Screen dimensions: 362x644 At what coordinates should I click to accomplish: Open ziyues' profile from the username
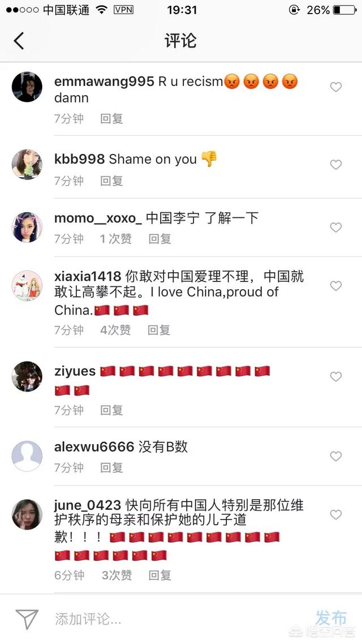(x=75, y=371)
